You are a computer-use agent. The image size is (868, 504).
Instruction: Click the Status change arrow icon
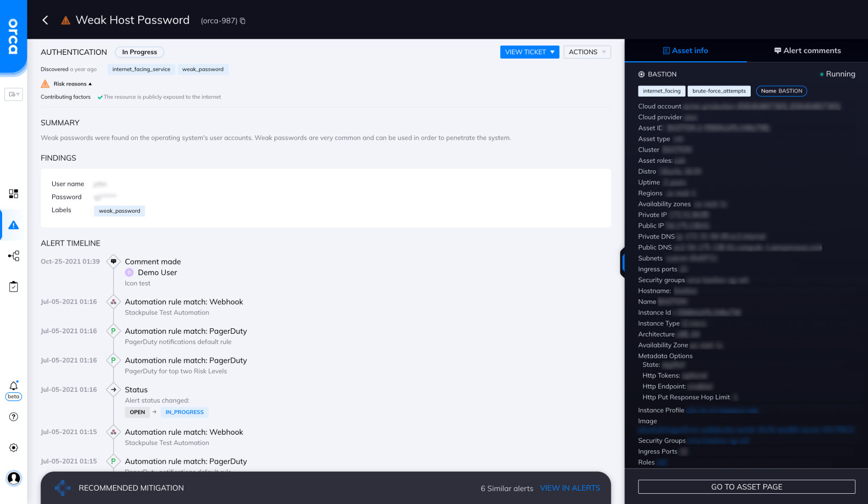click(x=113, y=390)
